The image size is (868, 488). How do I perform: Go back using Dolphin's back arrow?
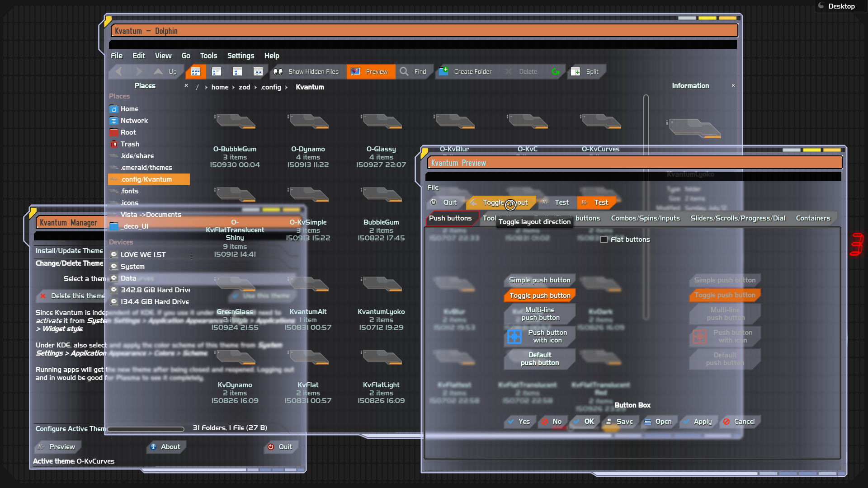119,71
